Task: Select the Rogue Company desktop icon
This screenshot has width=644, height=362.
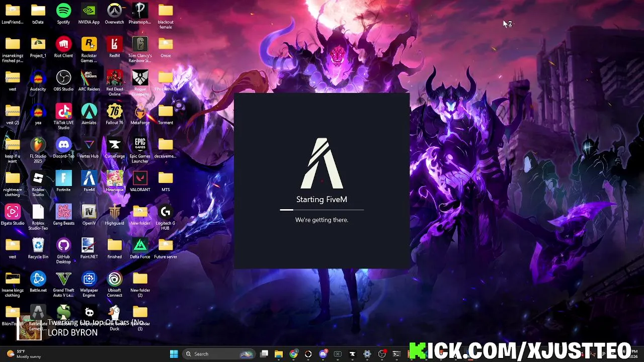Action: coord(140,83)
